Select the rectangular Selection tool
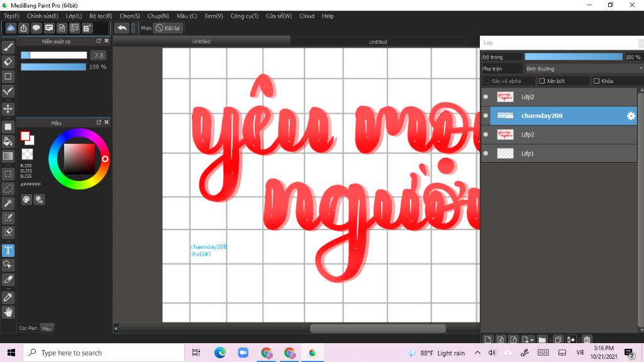This screenshot has height=362, width=644. [x=8, y=174]
